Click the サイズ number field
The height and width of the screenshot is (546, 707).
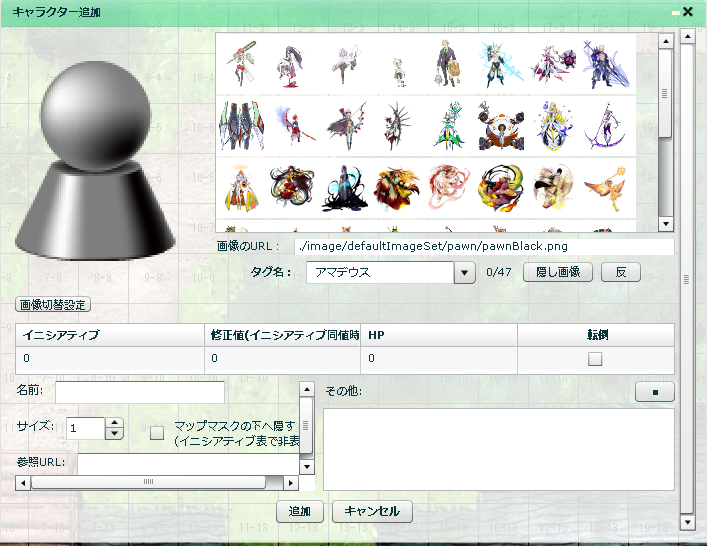[86, 428]
